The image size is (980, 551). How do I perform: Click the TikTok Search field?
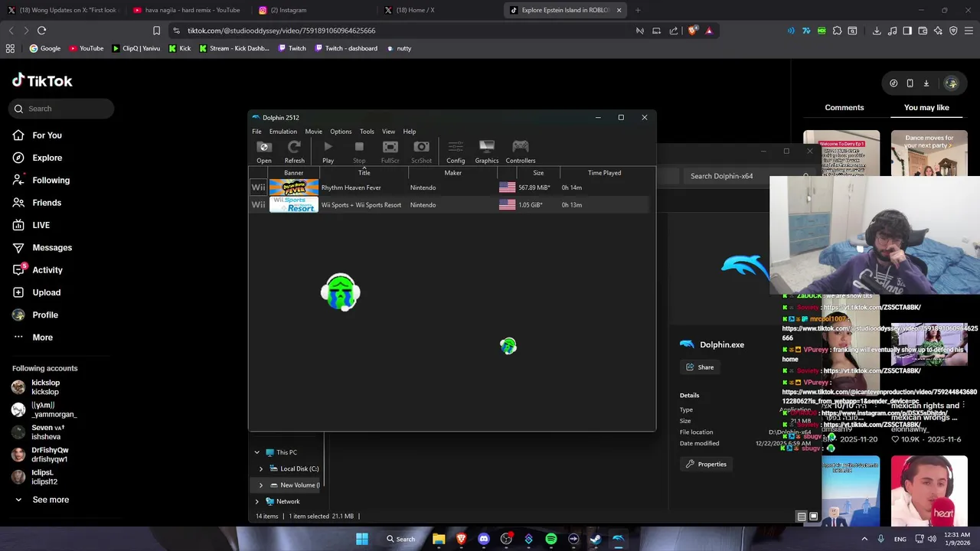63,109
